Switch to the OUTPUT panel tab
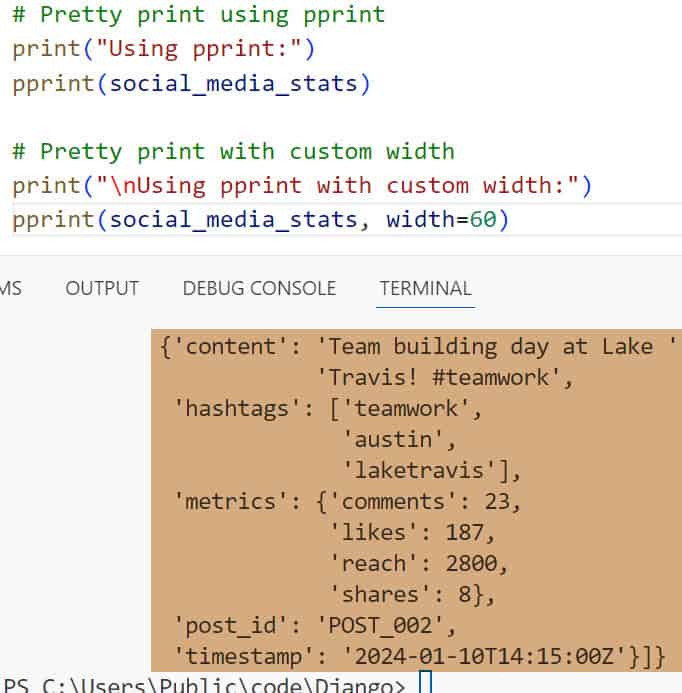682x693 pixels. tap(101, 288)
